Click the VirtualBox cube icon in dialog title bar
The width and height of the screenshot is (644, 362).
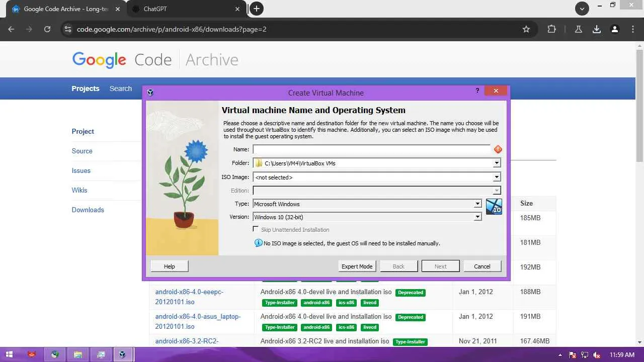[x=150, y=93]
